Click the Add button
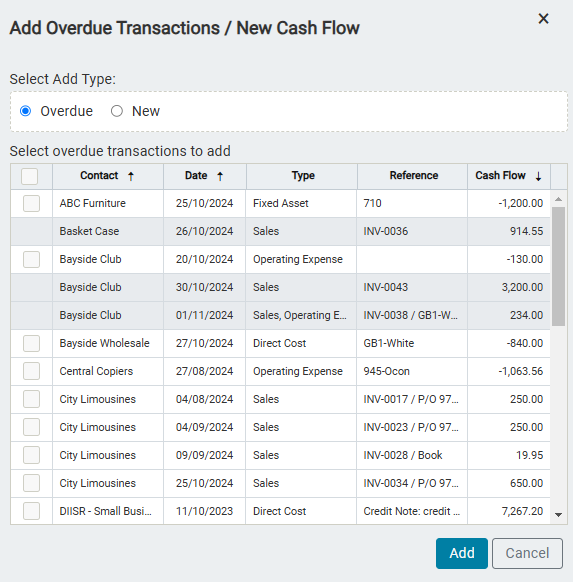Viewport: 573px width, 582px height. [462, 553]
